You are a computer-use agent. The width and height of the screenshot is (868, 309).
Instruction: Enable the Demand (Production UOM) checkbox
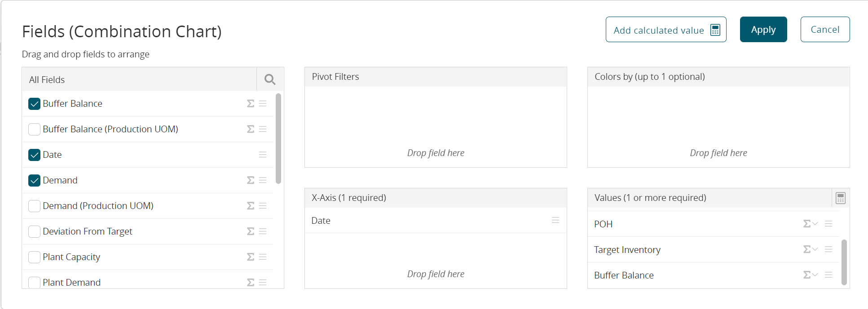(x=34, y=206)
